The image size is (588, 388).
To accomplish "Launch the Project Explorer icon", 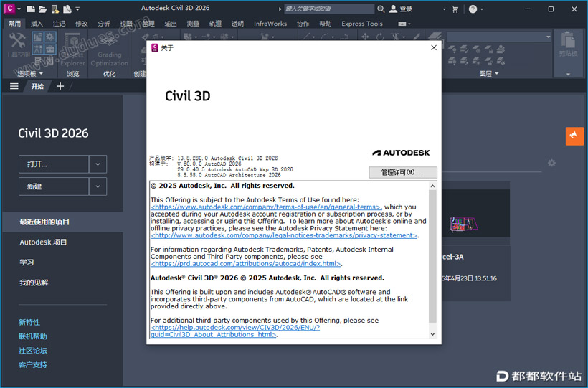I will [x=72, y=42].
